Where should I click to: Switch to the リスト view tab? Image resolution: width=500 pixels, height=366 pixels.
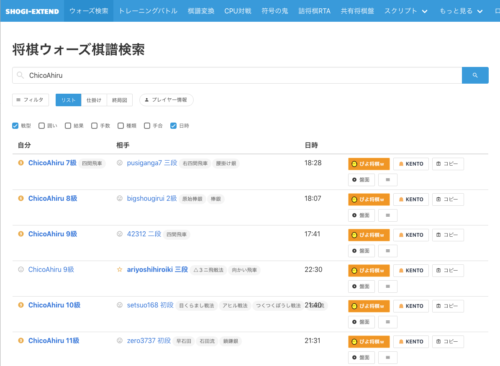point(68,100)
